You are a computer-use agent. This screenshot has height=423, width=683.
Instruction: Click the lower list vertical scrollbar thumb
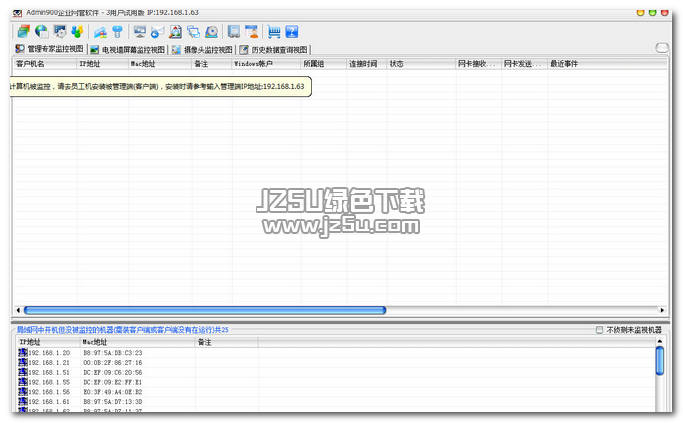(x=659, y=360)
